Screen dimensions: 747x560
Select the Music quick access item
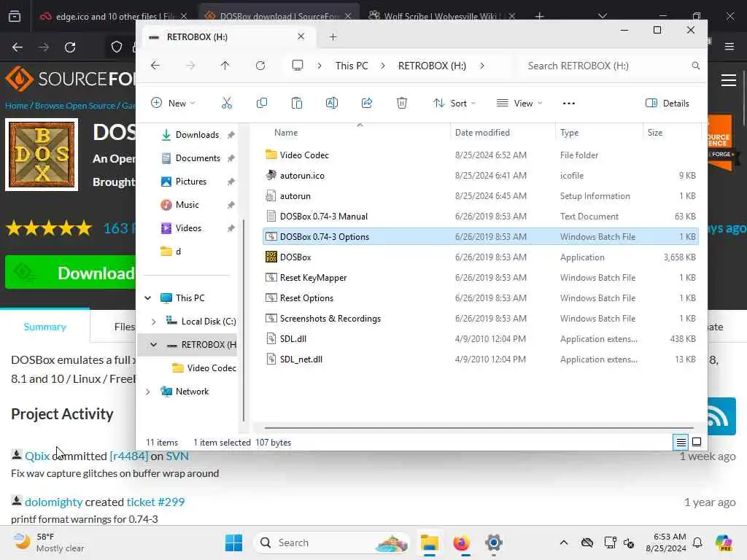(187, 205)
